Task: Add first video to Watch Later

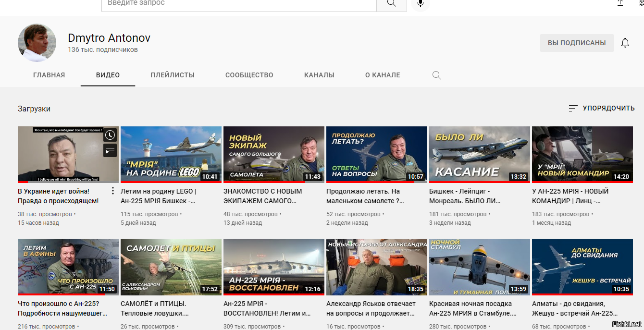Action: (110, 135)
